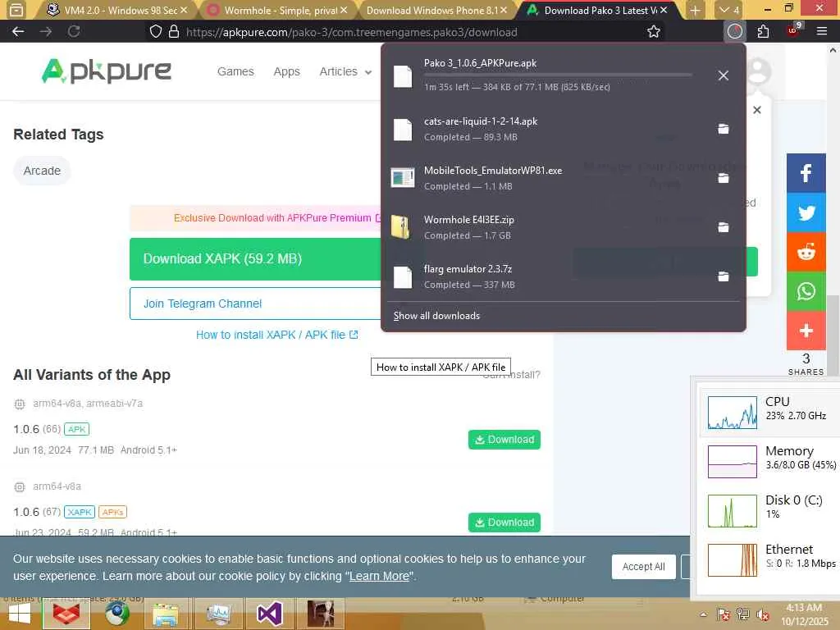Open Visual Studio from the taskbar

click(269, 614)
